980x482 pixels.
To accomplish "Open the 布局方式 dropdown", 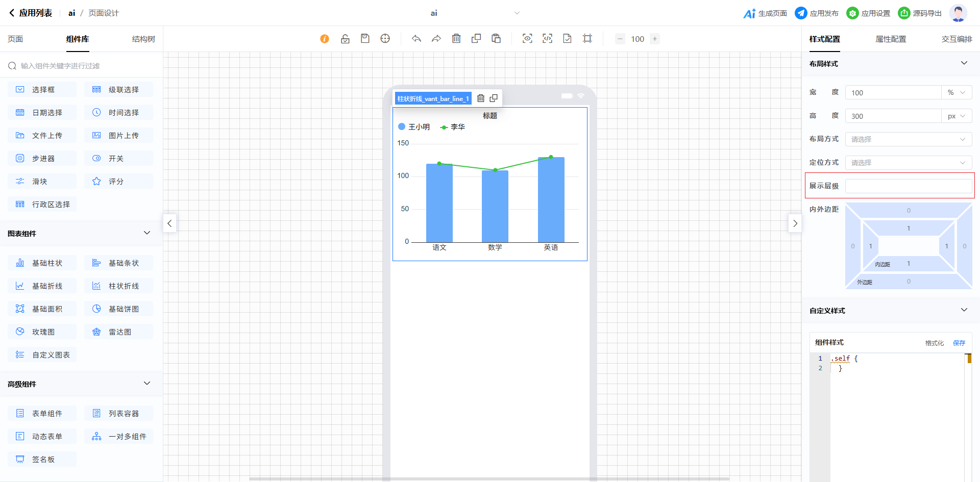I will [x=908, y=139].
